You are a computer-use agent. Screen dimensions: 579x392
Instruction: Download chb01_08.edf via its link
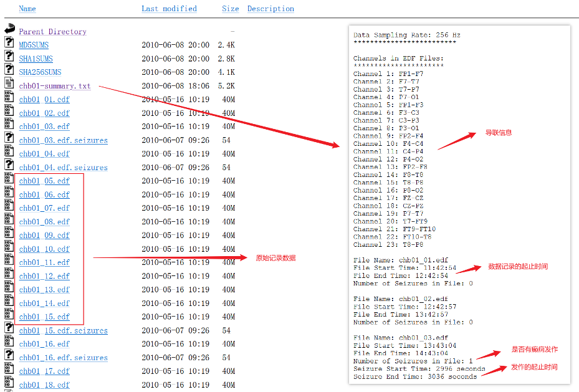[x=44, y=222]
